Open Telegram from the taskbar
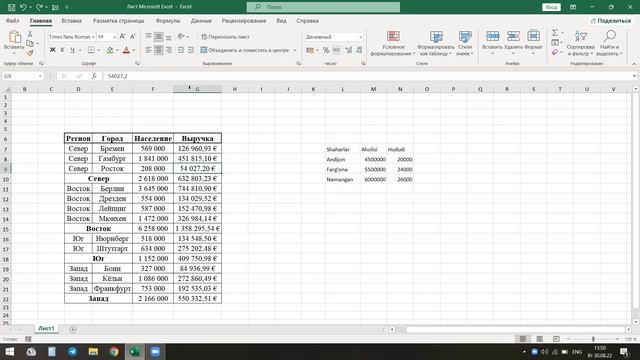The image size is (640, 360). [72, 351]
